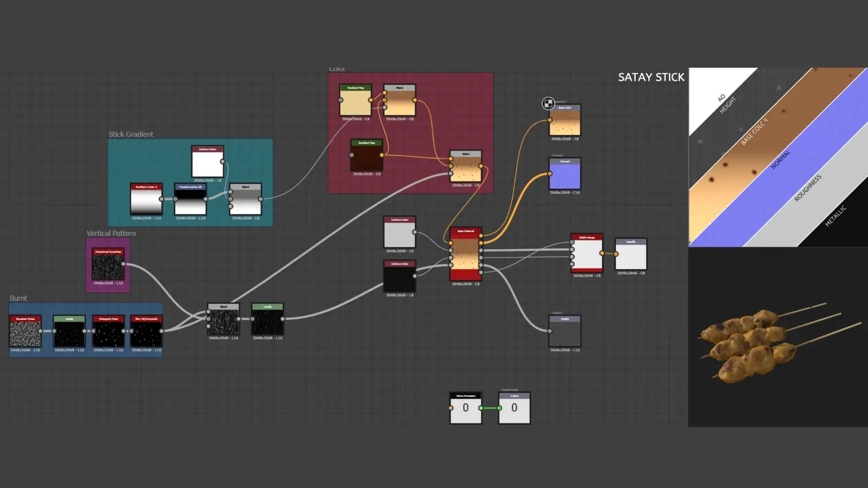Select the Metallic output node
This screenshot has height=488, width=868.
coord(631,254)
